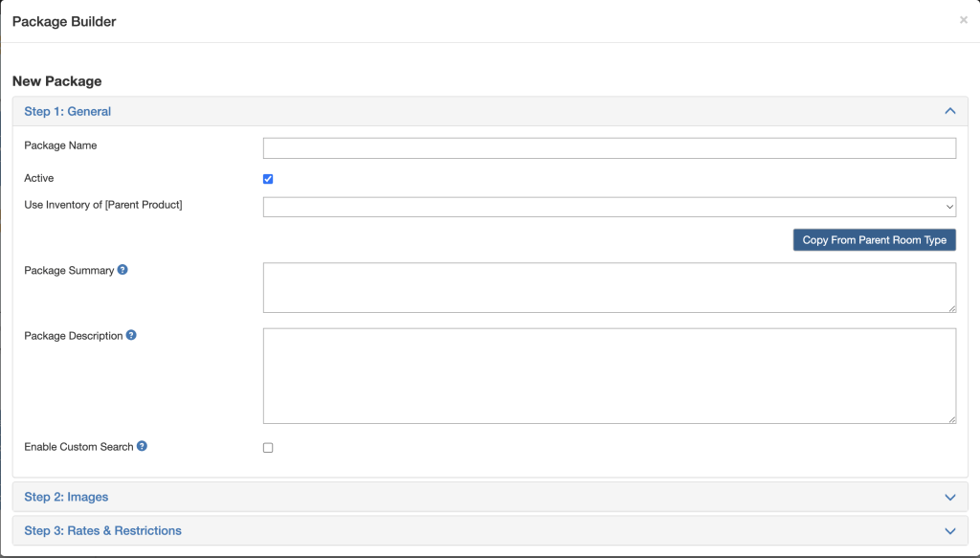Expand Step 2 Images using its chevron

(x=949, y=497)
